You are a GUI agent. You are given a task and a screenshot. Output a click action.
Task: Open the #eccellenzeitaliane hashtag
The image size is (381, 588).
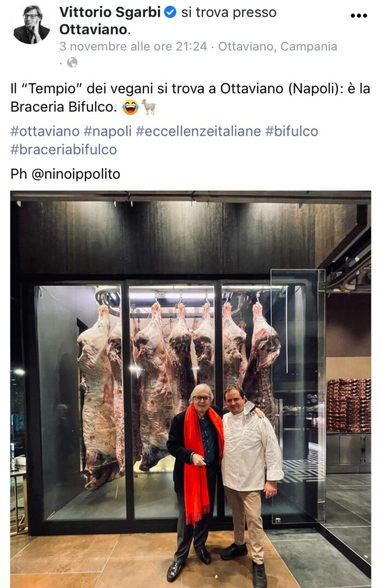click(198, 132)
